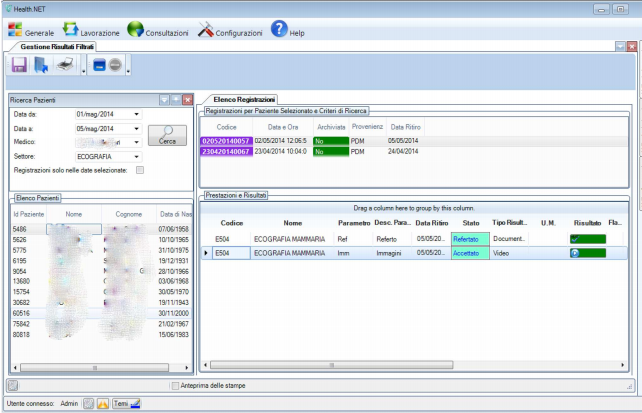Screen dimensions: 642x413
Task: Click the purple floppy disk save icon
Action: [19, 66]
